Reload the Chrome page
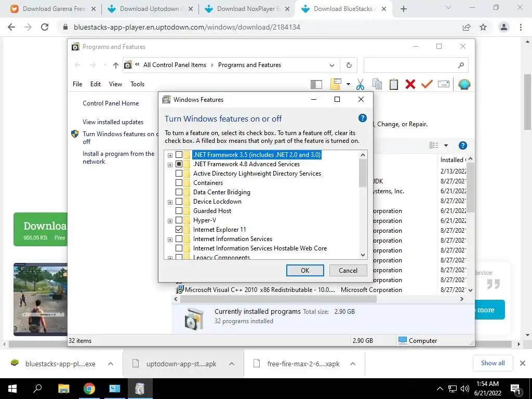Image resolution: width=532 pixels, height=399 pixels. (45, 27)
